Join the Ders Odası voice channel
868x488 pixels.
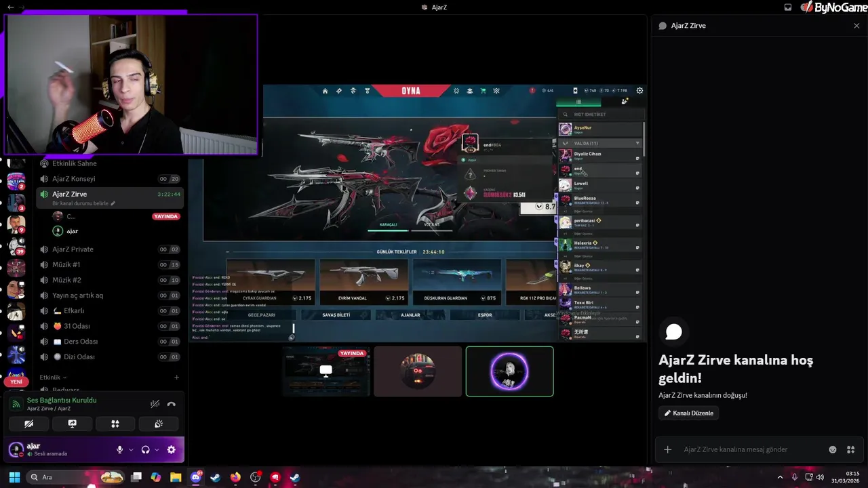[x=110, y=342]
